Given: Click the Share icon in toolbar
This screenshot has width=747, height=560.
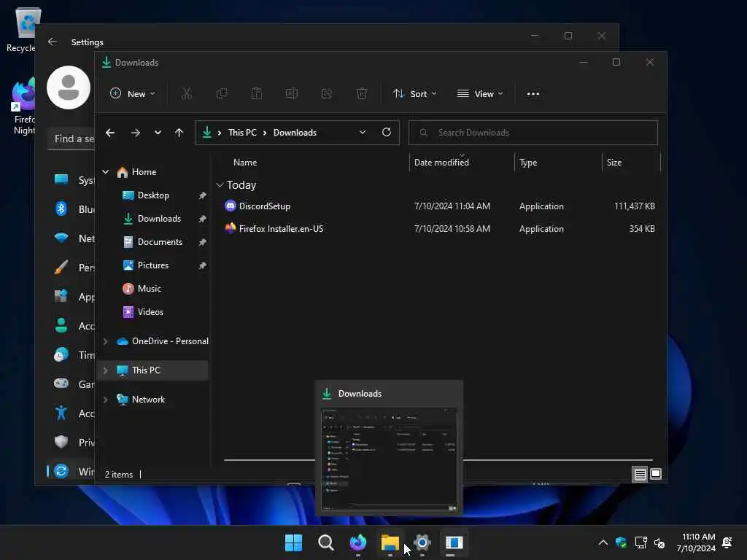Looking at the screenshot, I should coord(327,94).
